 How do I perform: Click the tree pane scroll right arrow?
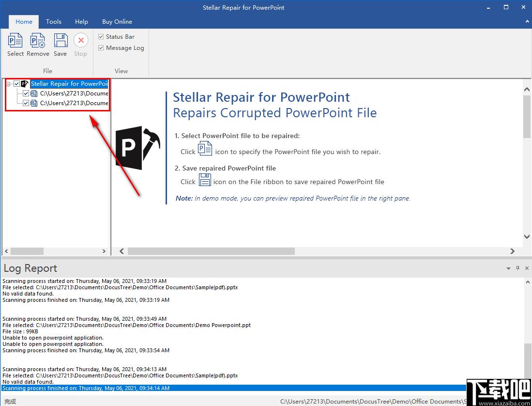tap(104, 251)
